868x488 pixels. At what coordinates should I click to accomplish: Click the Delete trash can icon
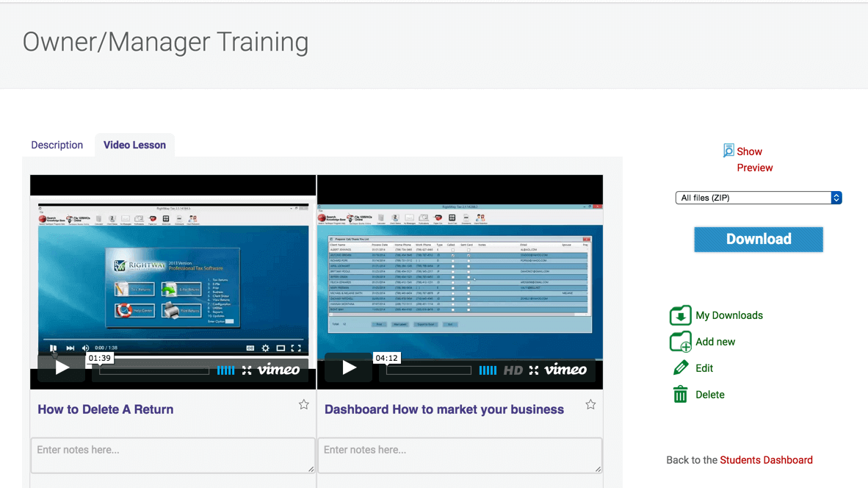click(x=680, y=395)
